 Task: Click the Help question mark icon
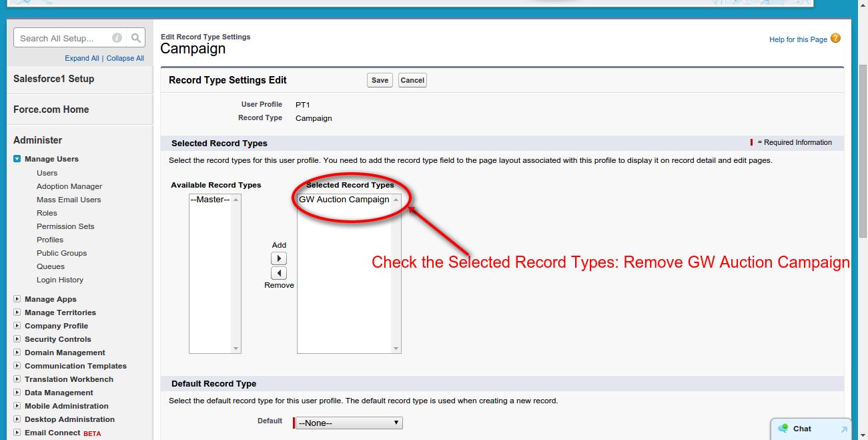pyautogui.click(x=835, y=39)
